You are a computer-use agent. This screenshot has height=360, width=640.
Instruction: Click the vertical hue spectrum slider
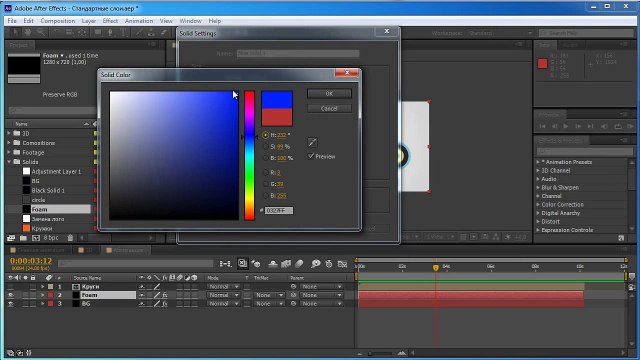tap(249, 156)
